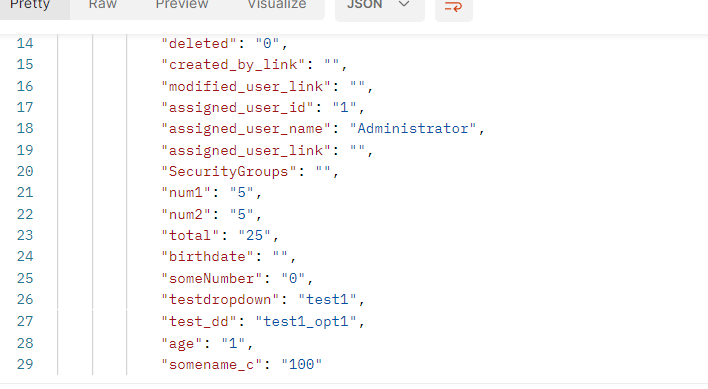Click the "someNumber" key
Screen dimensions: 708x389
tap(212, 278)
